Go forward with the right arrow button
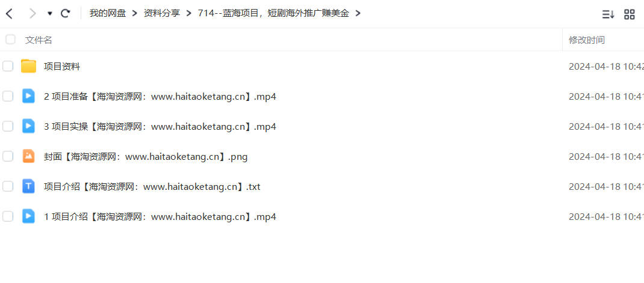This screenshot has height=283, width=644. pos(33,14)
